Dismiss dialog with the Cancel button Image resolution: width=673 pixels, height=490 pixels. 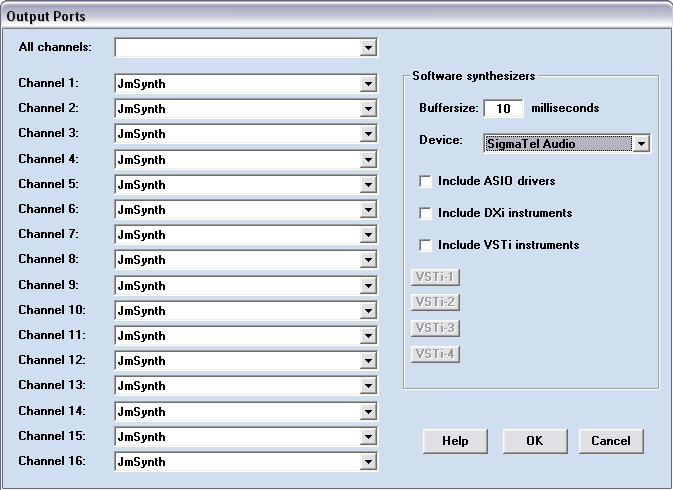(611, 441)
